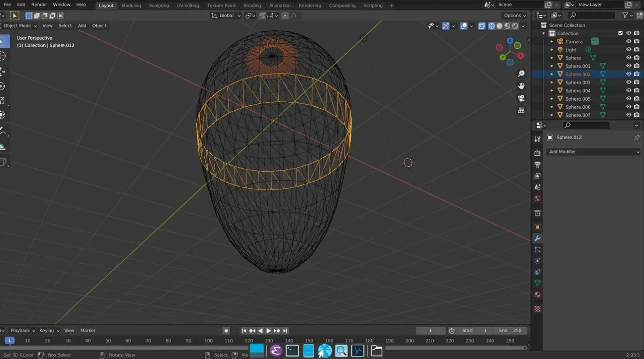Switch to the UV Editing workspace tab
Viewport: 644px width, 359px height.
(188, 5)
